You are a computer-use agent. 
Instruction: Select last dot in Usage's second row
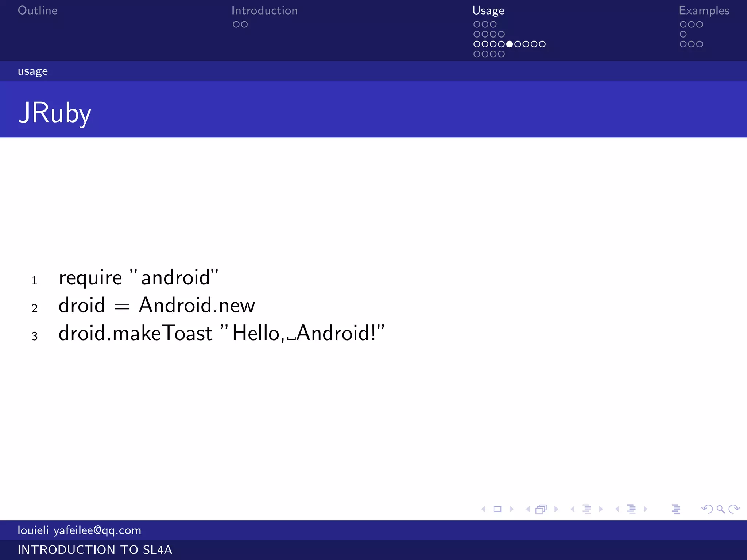click(x=501, y=34)
